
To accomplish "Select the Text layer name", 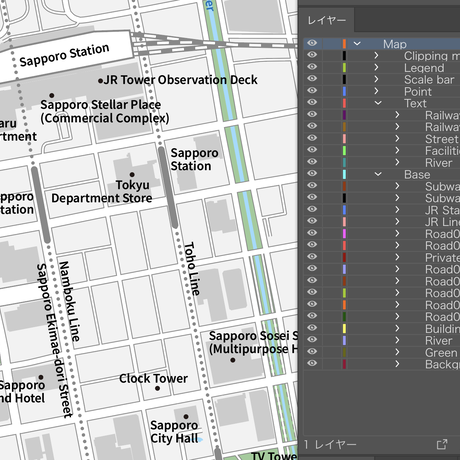I will [x=415, y=103].
